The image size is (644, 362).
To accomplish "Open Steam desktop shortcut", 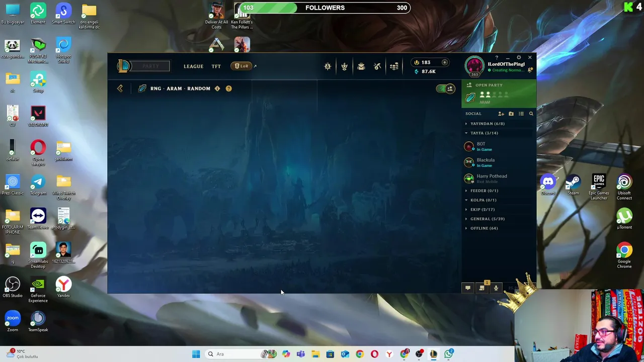I will [573, 185].
